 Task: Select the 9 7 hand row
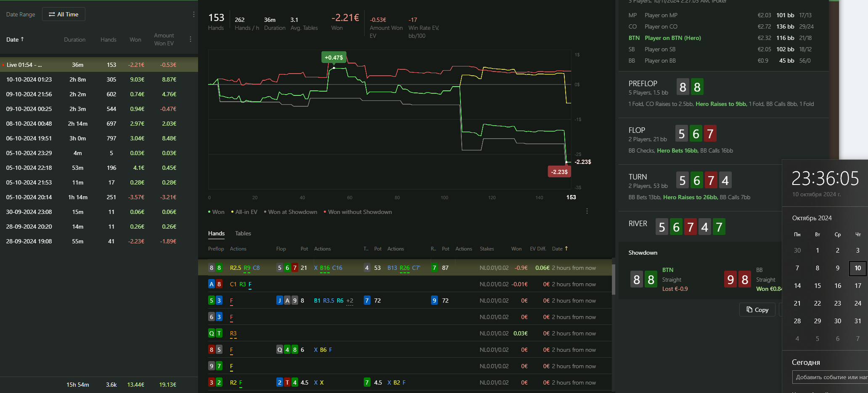click(405, 366)
